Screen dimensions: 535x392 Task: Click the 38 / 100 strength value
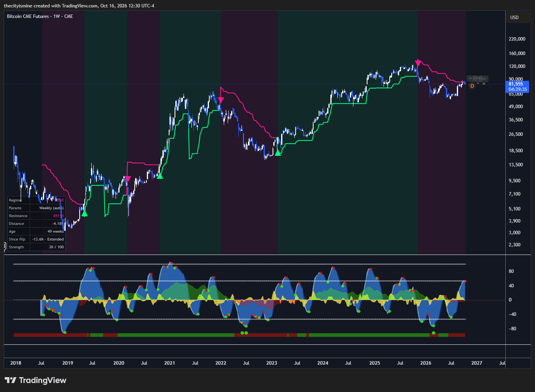56,247
